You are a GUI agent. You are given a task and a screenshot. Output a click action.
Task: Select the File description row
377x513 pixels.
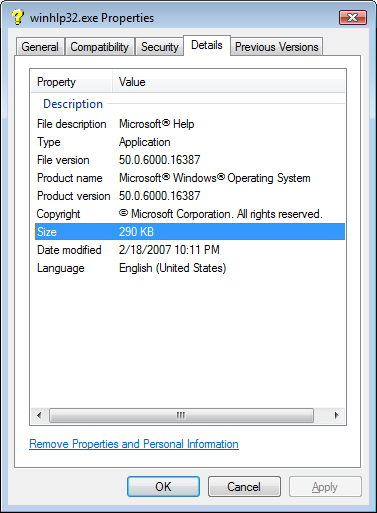(x=190, y=124)
